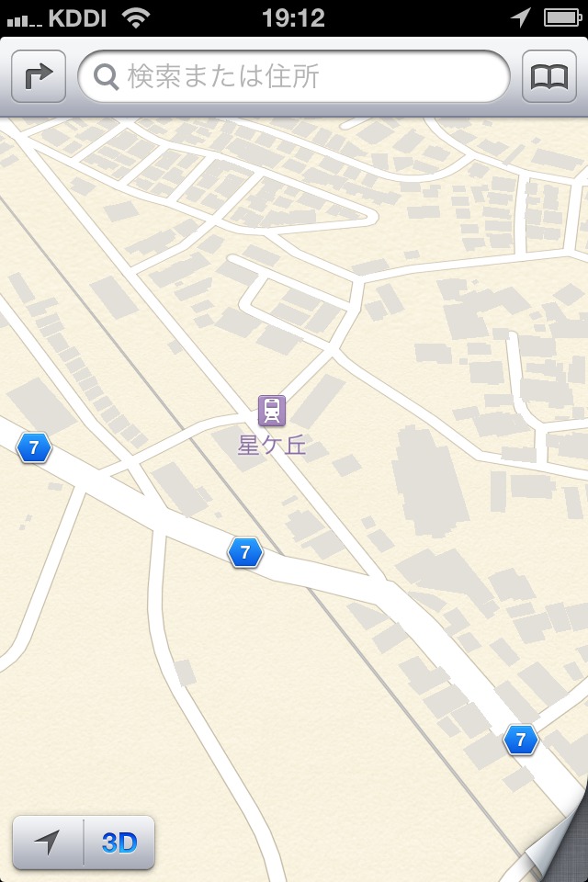Tap the route 7 marker near map center

tap(244, 552)
